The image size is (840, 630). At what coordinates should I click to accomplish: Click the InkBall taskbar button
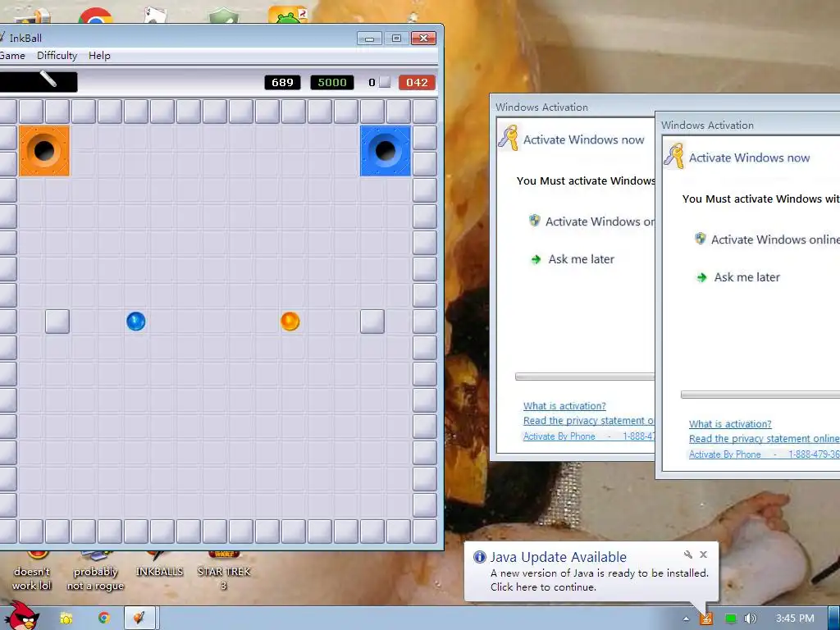(139, 618)
